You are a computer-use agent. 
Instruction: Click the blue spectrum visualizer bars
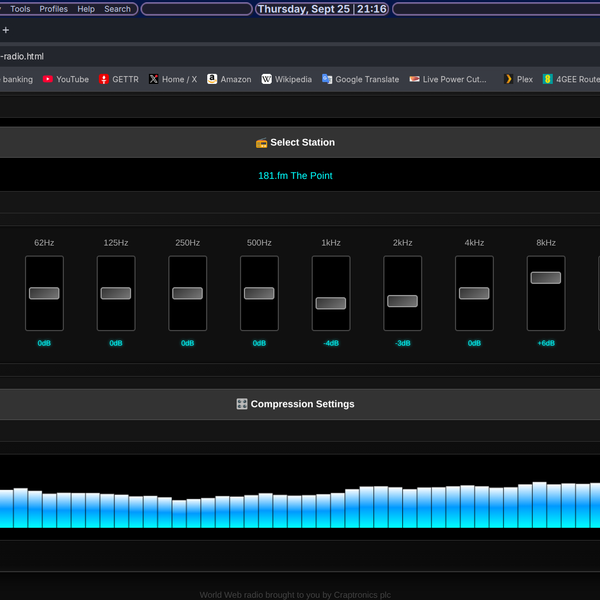coord(300,504)
